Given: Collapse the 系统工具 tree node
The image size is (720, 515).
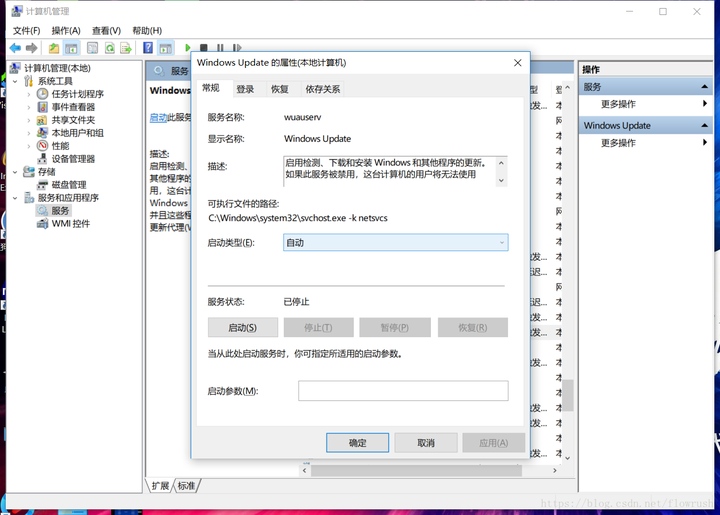Looking at the screenshot, I should (15, 81).
